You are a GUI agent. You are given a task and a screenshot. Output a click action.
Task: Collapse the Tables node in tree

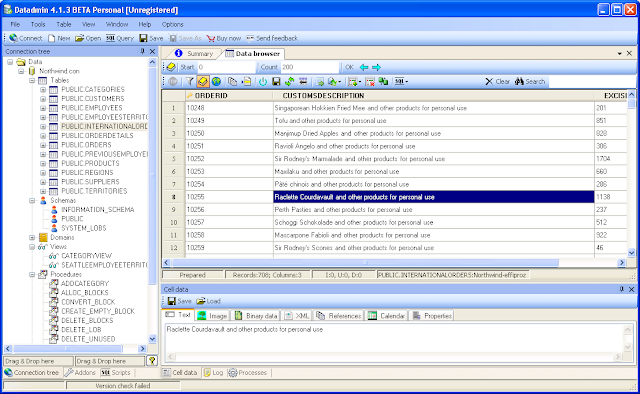point(32,80)
